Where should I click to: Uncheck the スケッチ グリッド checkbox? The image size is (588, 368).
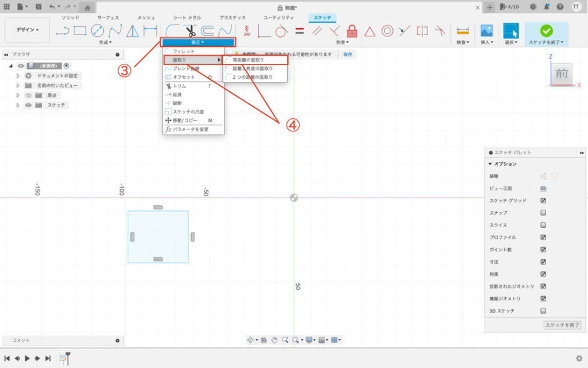tap(543, 201)
